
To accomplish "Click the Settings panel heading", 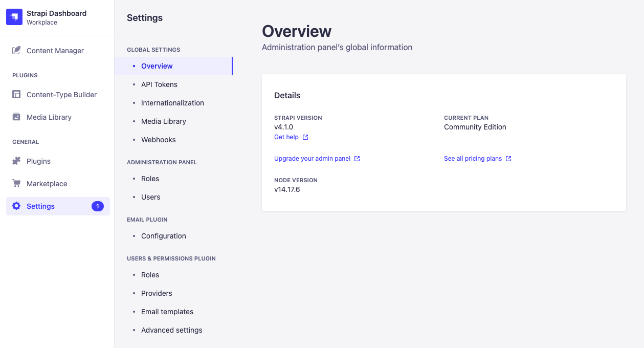I will pos(145,18).
